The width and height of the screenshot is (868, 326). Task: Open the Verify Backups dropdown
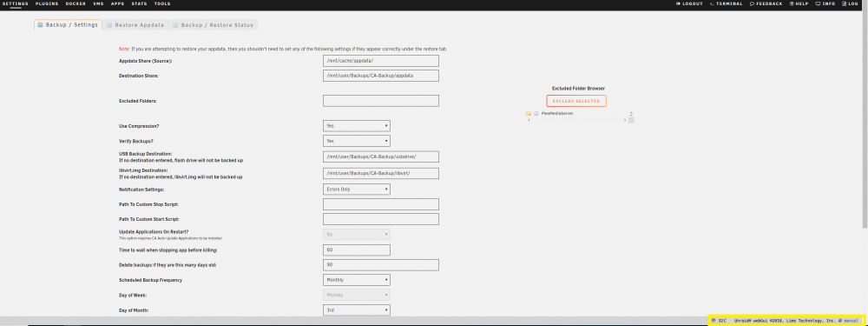pyautogui.click(x=357, y=141)
